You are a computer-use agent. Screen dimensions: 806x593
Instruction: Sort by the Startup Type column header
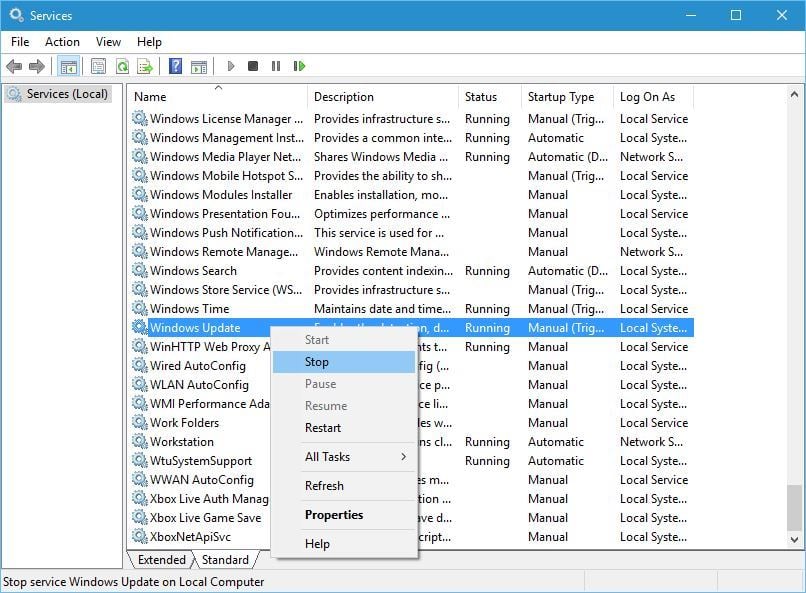pyautogui.click(x=567, y=97)
